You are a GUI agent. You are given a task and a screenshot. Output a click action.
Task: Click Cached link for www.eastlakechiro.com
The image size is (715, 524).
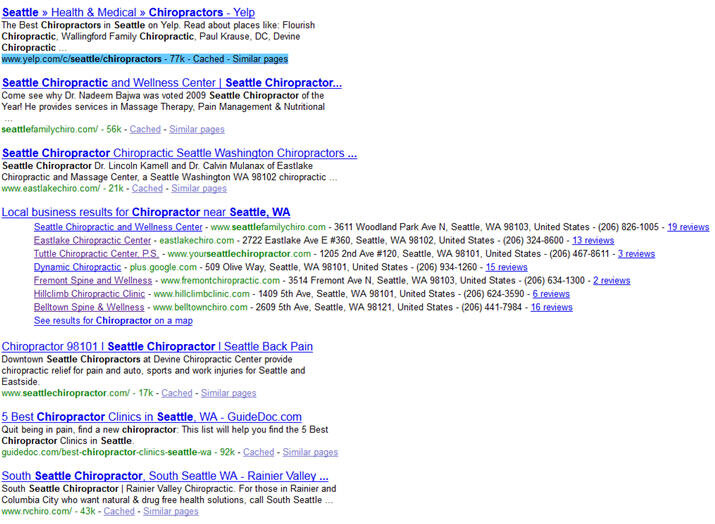click(x=147, y=188)
